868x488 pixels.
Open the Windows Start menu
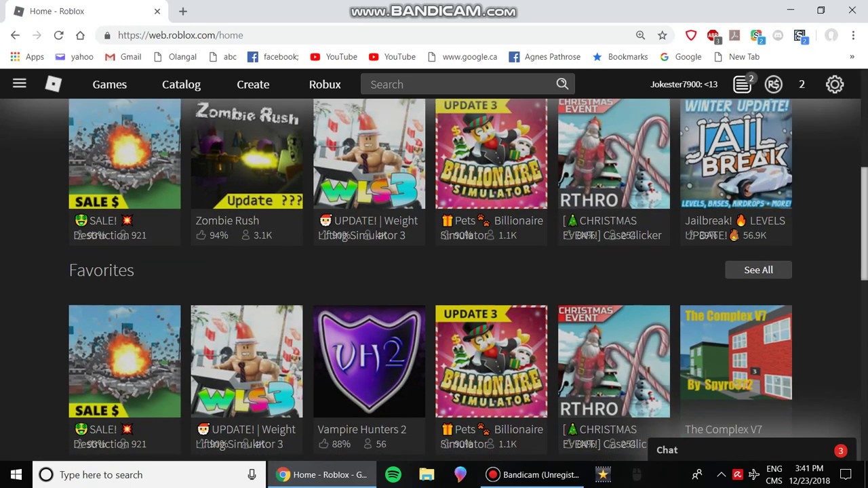click(x=16, y=474)
